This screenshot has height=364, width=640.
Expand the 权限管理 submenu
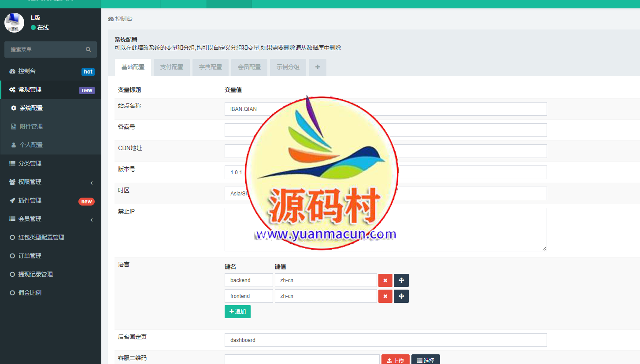(26, 182)
